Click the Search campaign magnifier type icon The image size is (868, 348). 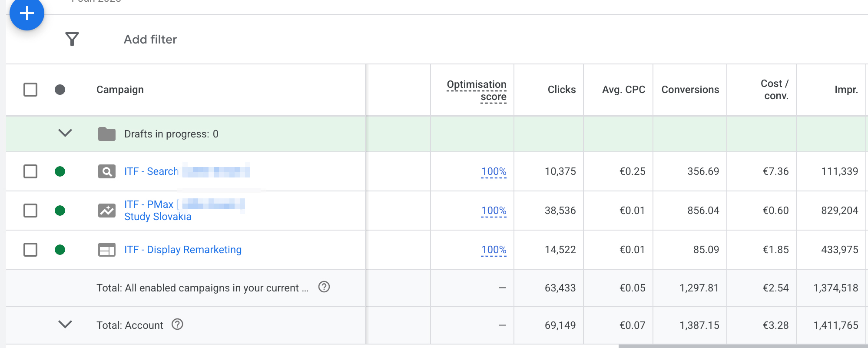coord(107,172)
